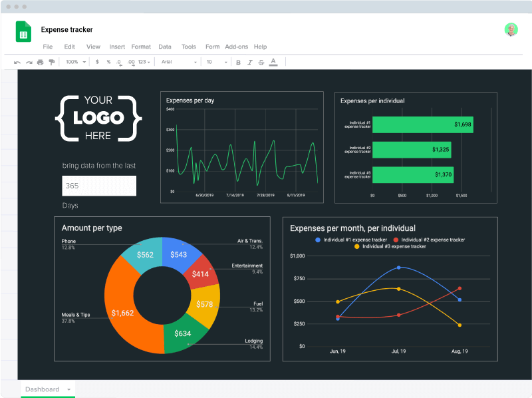The image size is (532, 398).
Task: Click the days input field showing 365
Action: click(x=99, y=186)
